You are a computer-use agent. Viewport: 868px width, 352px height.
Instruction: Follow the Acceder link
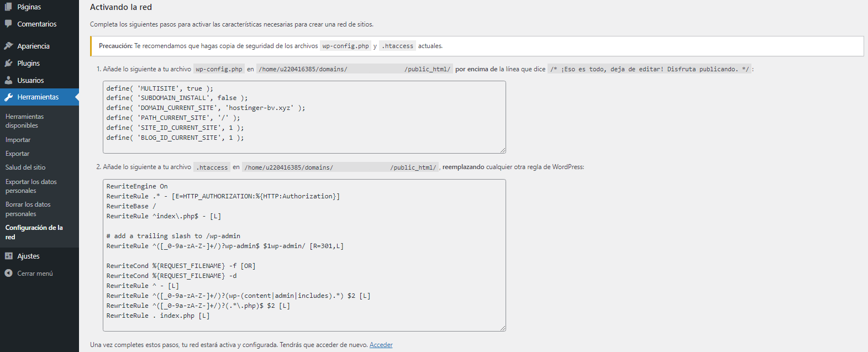[x=381, y=345]
